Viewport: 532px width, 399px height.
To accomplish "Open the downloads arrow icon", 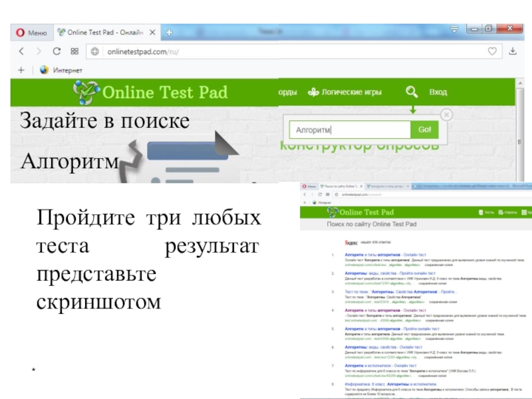I will coord(513,51).
